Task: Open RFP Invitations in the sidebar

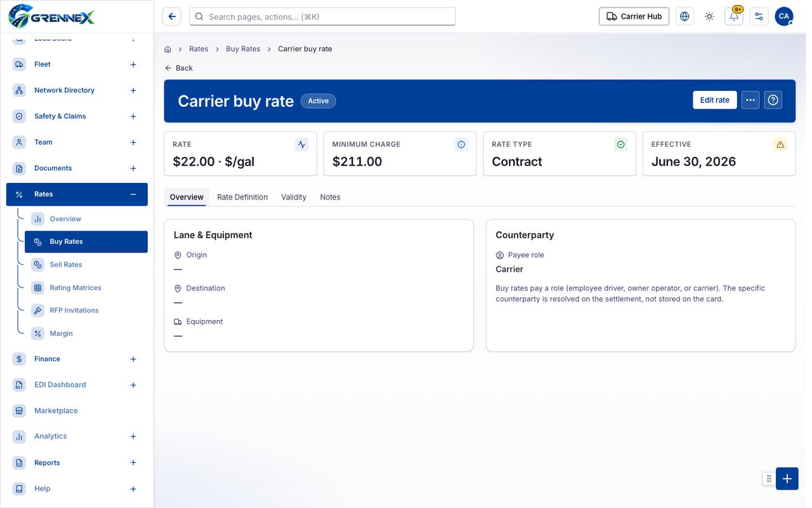Action: click(86, 311)
